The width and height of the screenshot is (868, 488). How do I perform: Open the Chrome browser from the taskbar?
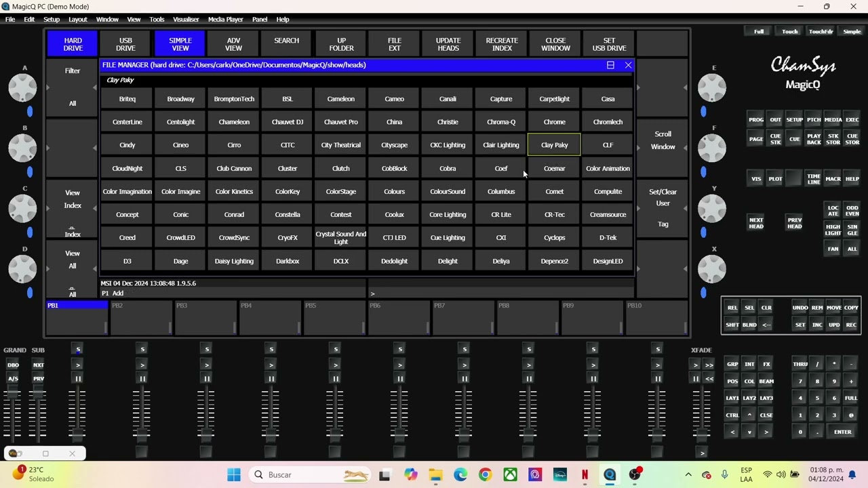pos(485,474)
